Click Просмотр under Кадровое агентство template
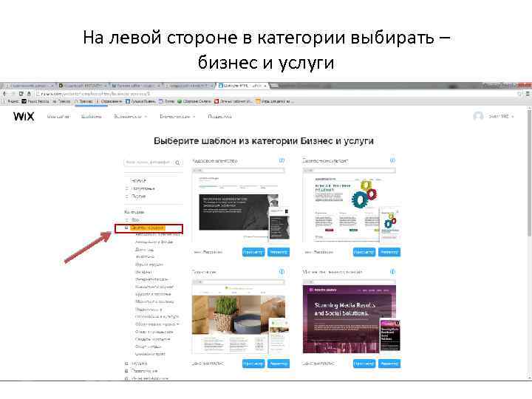 253,252
